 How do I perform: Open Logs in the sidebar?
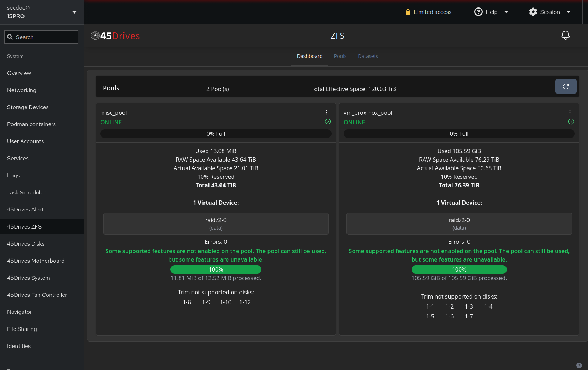pyautogui.click(x=42, y=175)
